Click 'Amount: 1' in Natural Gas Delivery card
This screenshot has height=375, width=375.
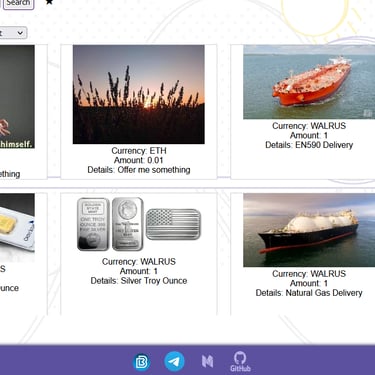click(x=309, y=283)
